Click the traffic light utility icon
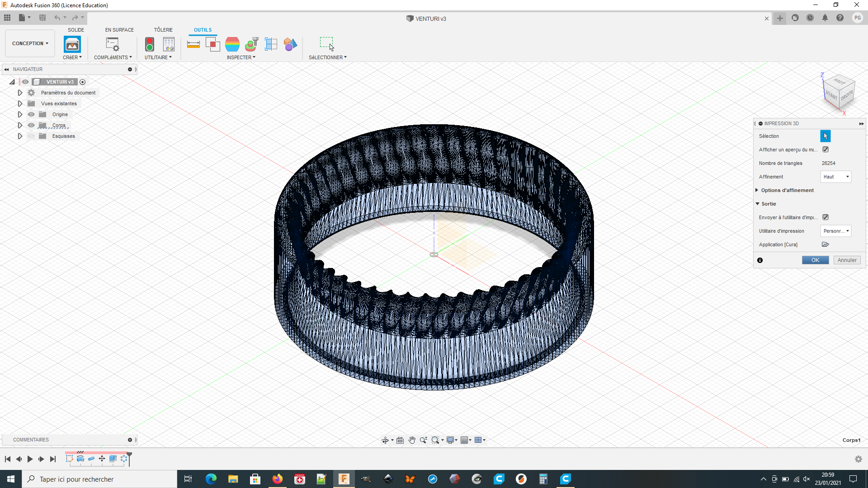 [150, 44]
